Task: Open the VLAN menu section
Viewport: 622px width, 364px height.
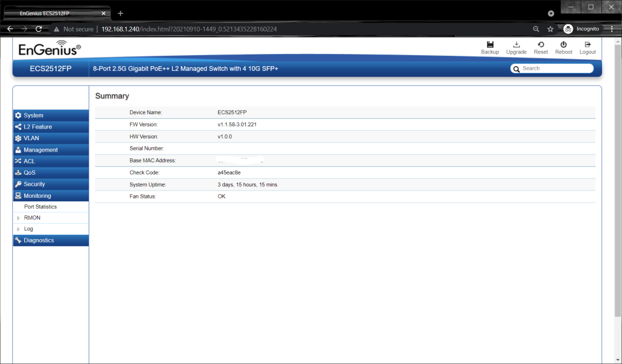Action: coord(51,138)
